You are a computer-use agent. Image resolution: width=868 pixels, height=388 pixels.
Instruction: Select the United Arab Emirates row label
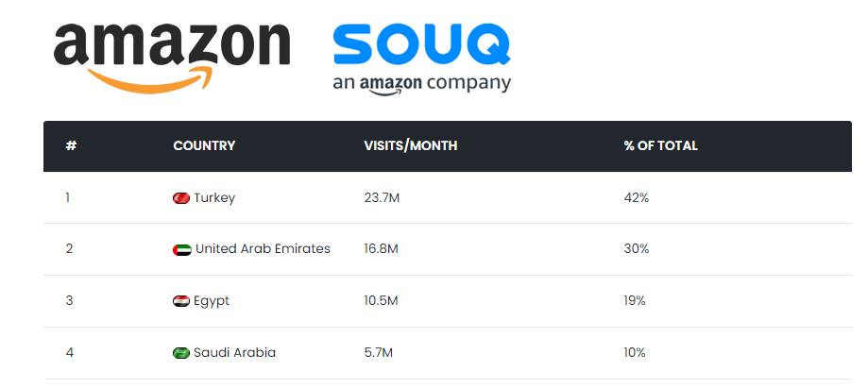point(263,249)
